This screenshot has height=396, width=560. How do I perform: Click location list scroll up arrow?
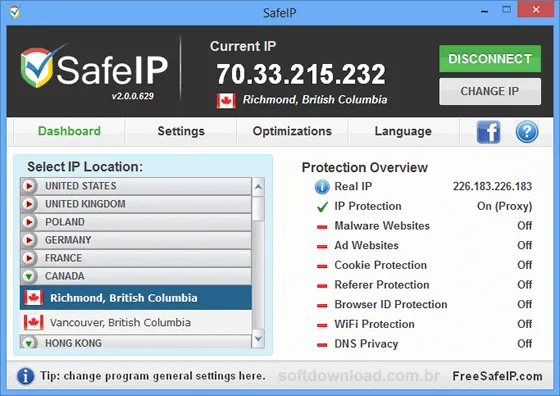click(x=258, y=186)
